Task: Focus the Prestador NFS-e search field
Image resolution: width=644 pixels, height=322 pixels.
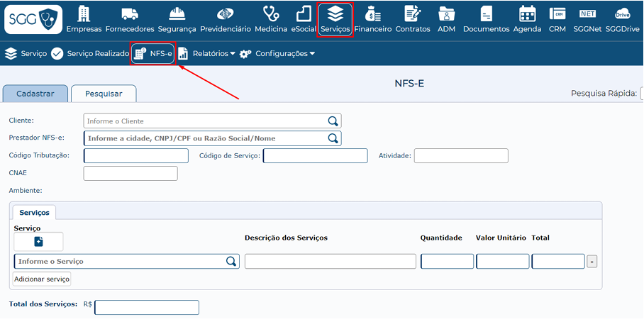Action: (204, 138)
